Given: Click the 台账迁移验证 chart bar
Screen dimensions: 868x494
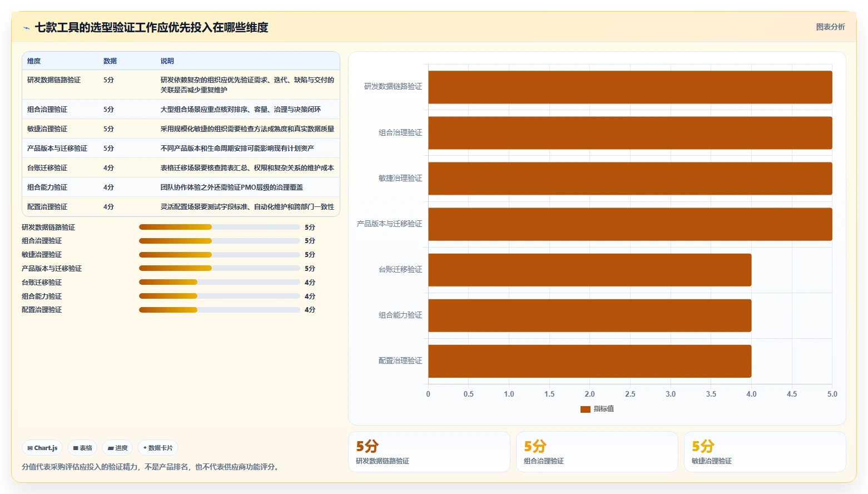Looking at the screenshot, I should tap(589, 270).
